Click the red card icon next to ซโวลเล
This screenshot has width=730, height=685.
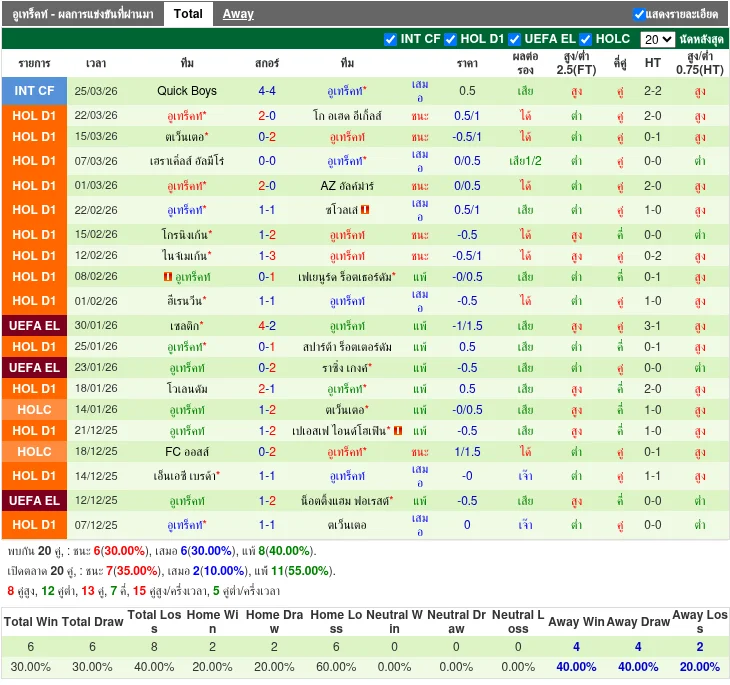(x=365, y=210)
